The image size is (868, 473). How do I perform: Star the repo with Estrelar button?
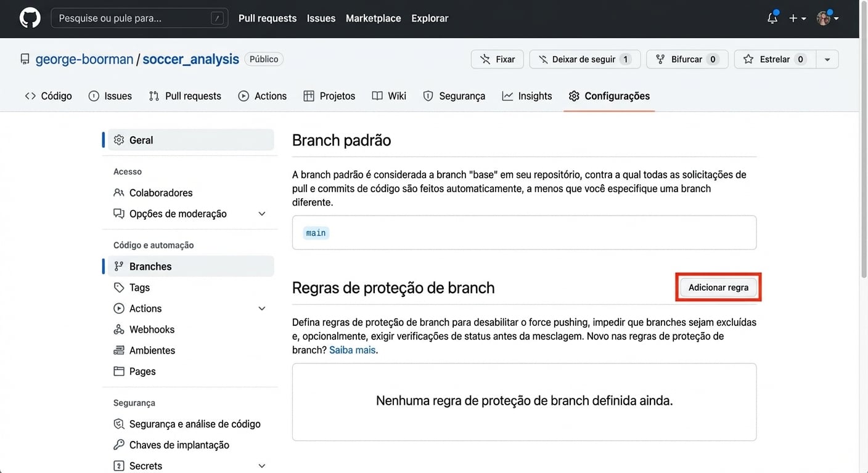pos(775,59)
